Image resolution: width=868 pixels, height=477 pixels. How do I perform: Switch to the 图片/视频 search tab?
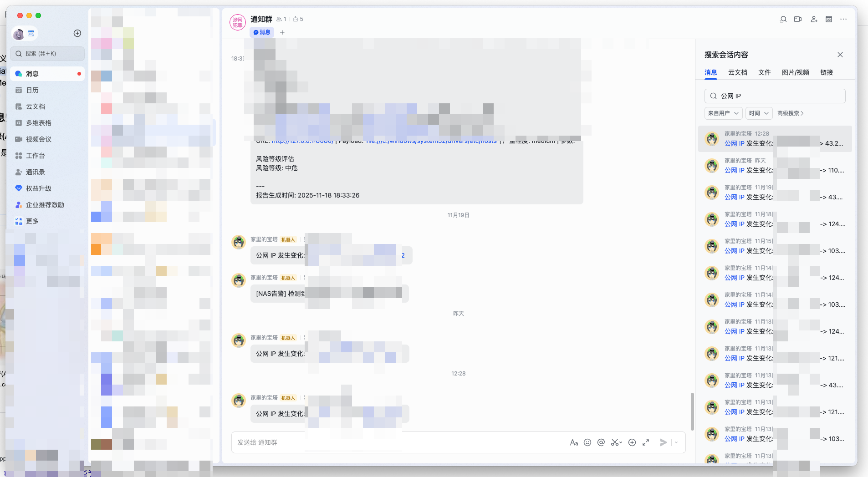(795, 72)
